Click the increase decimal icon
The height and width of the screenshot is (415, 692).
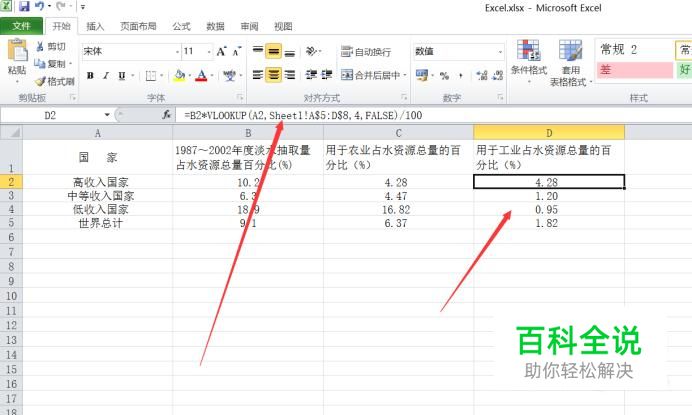pos(482,75)
